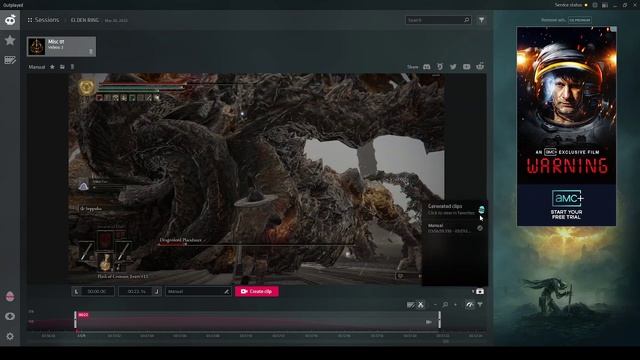Click the skip-forward icon on the timeline
640x360 pixels.
tap(429, 322)
